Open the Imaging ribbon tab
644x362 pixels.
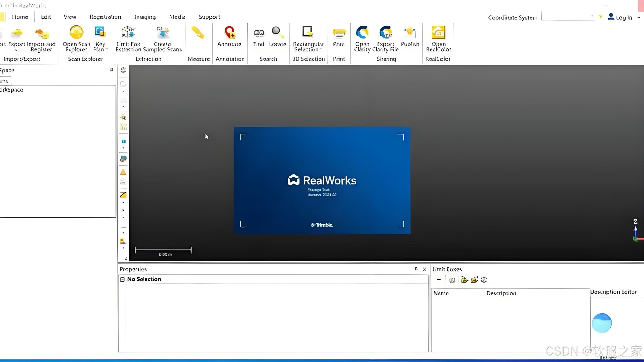coord(145,17)
